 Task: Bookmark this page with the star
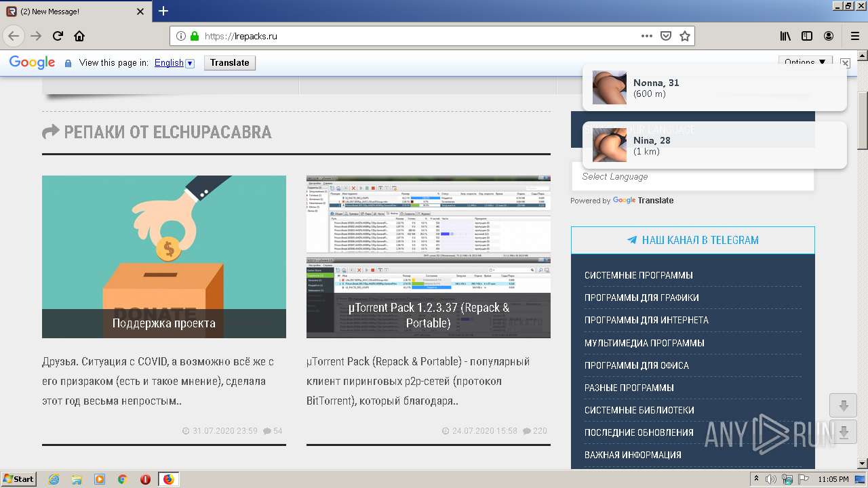coord(685,36)
